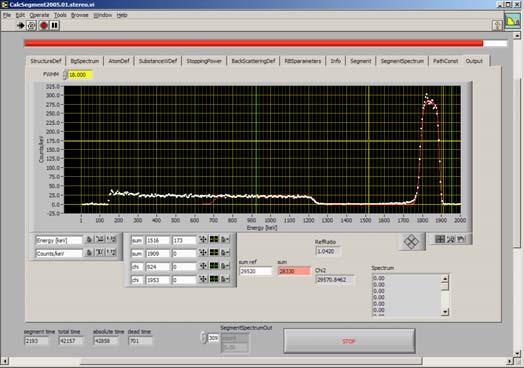Open cursor style menu in the 1516 row
Viewport: 524px width, 368px height.
[214, 239]
